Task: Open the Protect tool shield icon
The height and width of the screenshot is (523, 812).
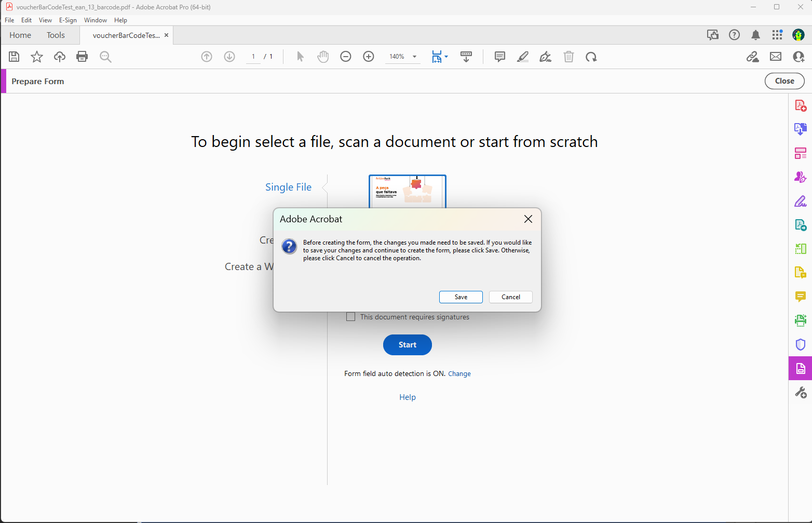Action: click(x=800, y=344)
